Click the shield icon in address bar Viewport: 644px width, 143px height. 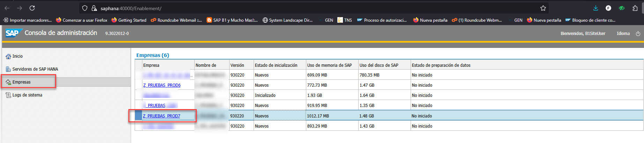(85, 8)
